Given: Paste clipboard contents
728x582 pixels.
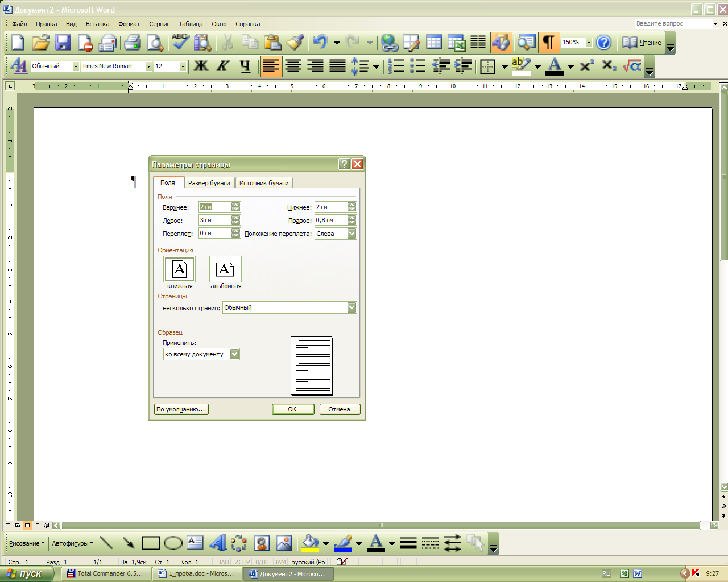Looking at the screenshot, I should 273,43.
